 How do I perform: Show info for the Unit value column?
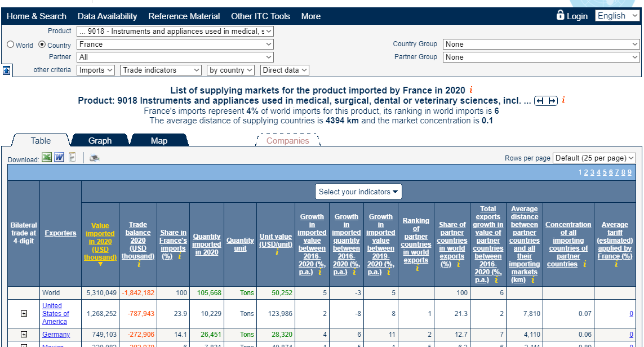coord(277,252)
